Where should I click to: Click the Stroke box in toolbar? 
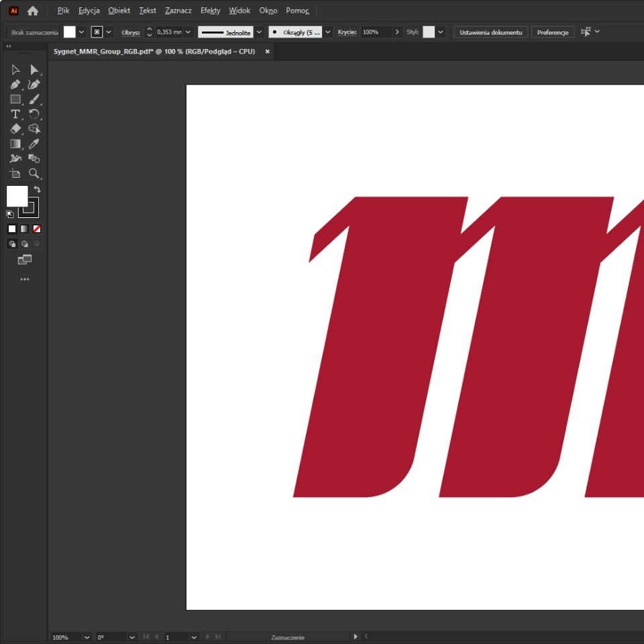click(x=28, y=207)
